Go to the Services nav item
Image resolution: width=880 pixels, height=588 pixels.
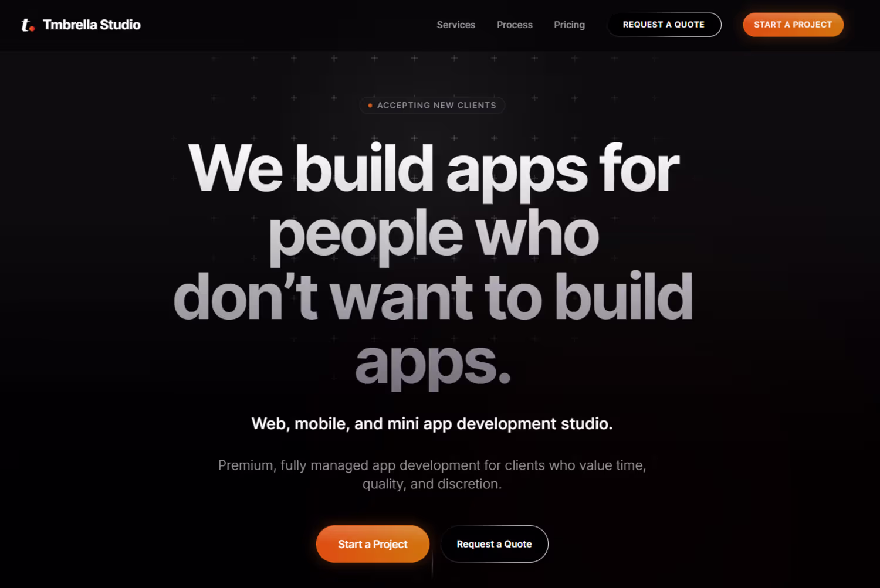click(456, 25)
